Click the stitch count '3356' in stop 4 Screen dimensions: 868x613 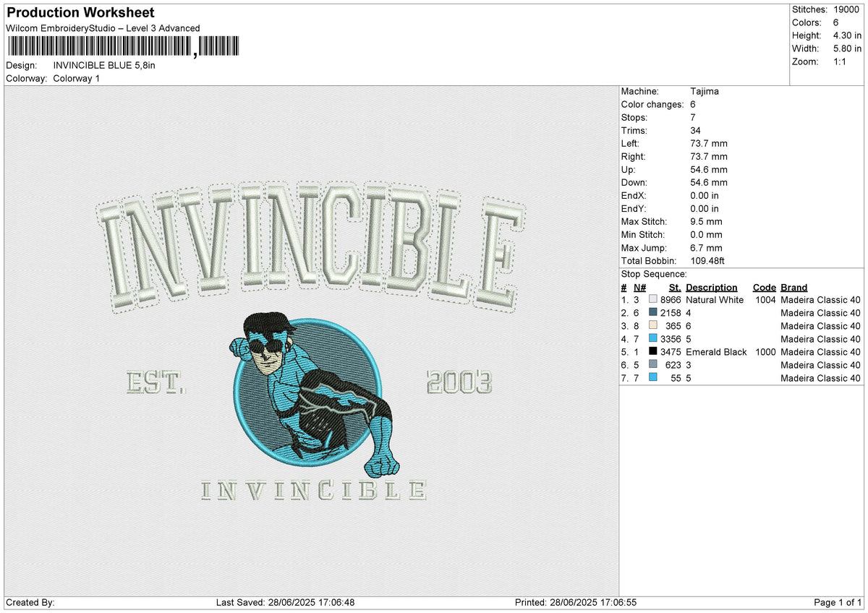671,338
